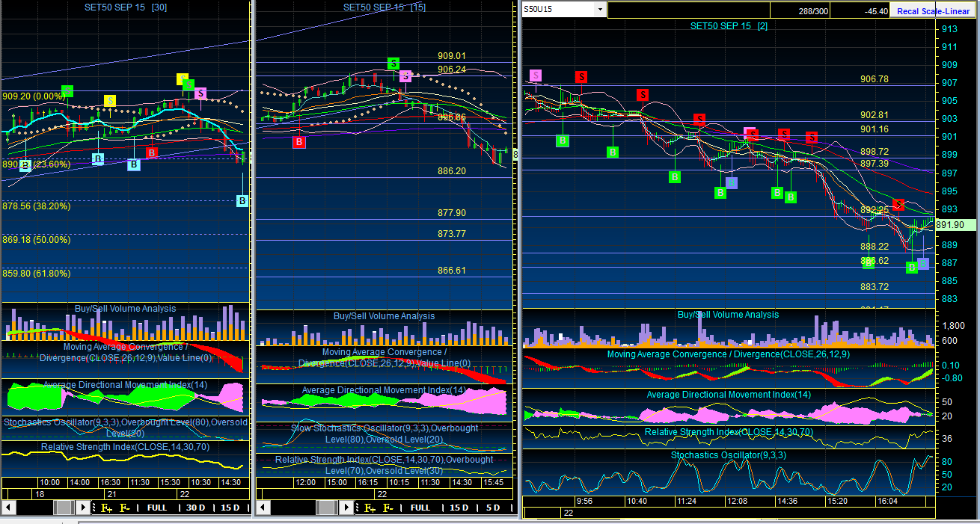Click 909.01 level label in 15-minute chart
The height and width of the screenshot is (524, 980).
(x=452, y=56)
